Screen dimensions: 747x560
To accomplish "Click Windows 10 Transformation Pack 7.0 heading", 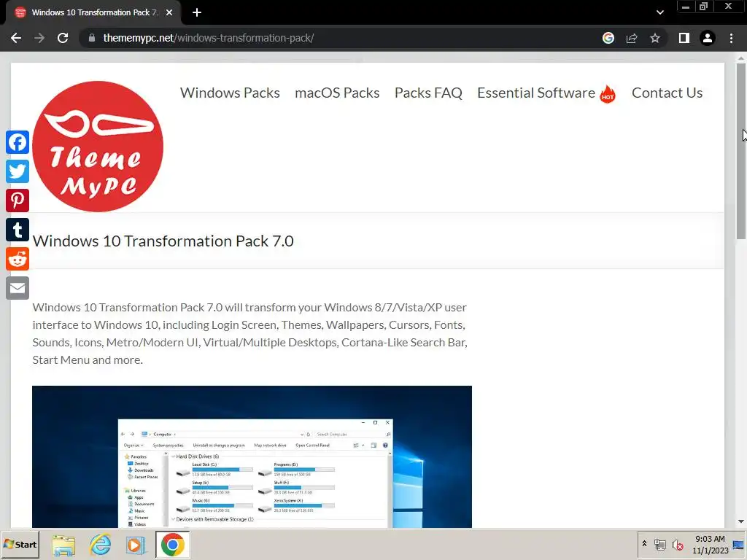I will 163,241.
